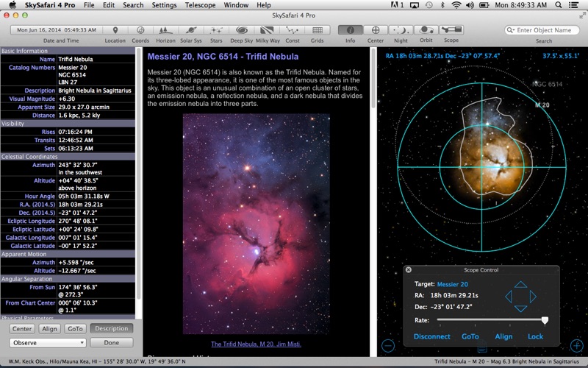Select the Transits 12:46:52 AM row
588x368 pixels.
click(x=68, y=140)
